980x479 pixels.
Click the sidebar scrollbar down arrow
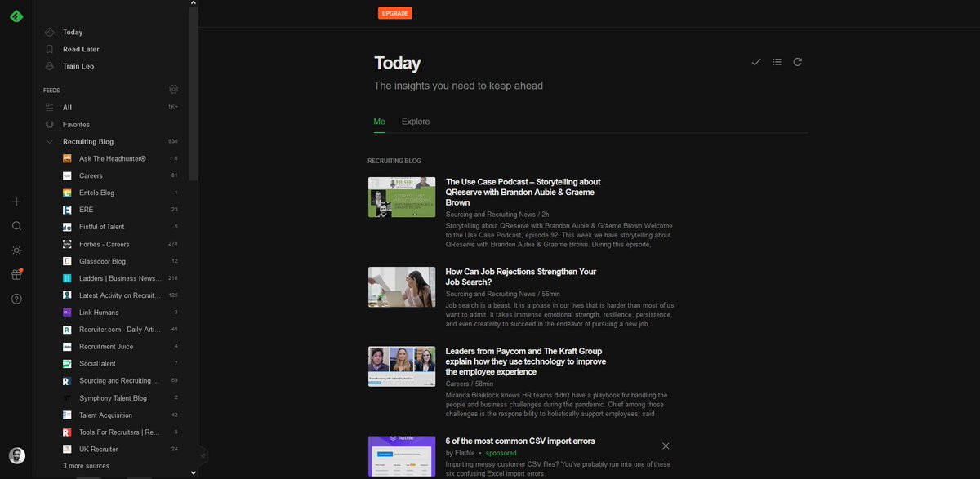(x=194, y=472)
